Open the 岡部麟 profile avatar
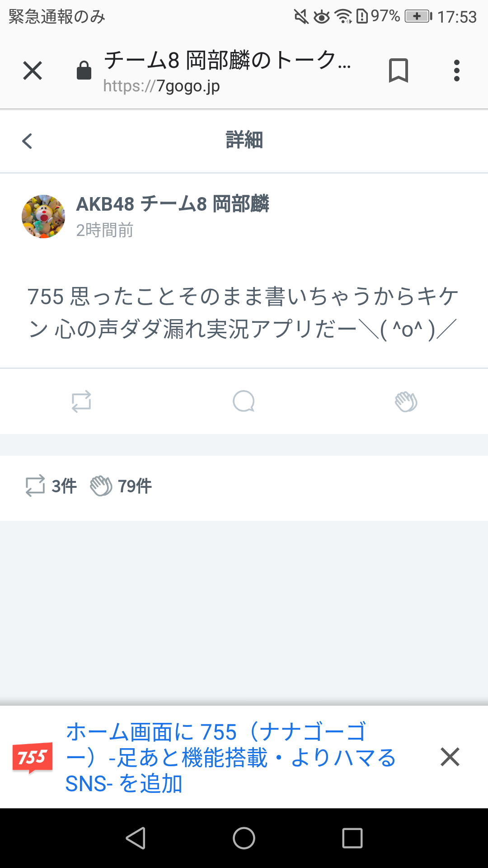 pyautogui.click(x=43, y=217)
